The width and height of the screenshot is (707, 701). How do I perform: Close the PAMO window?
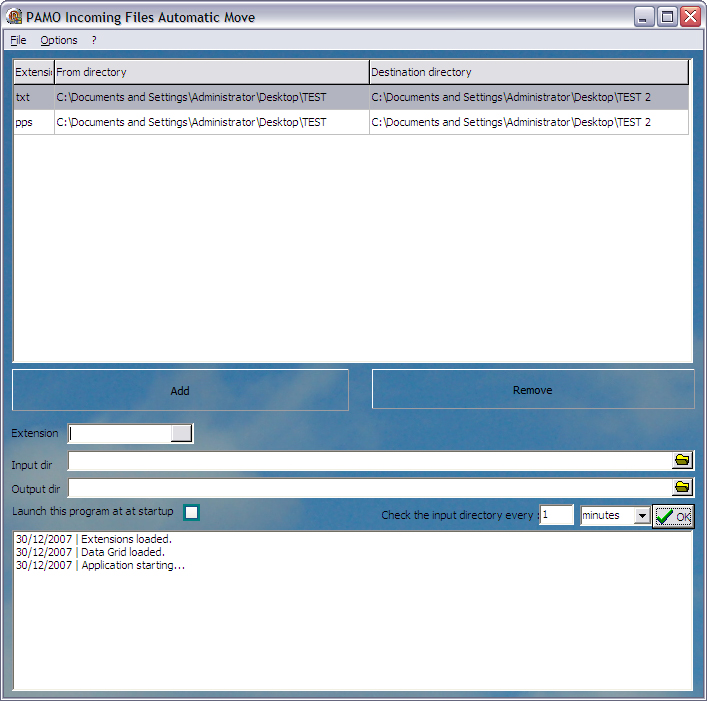690,17
